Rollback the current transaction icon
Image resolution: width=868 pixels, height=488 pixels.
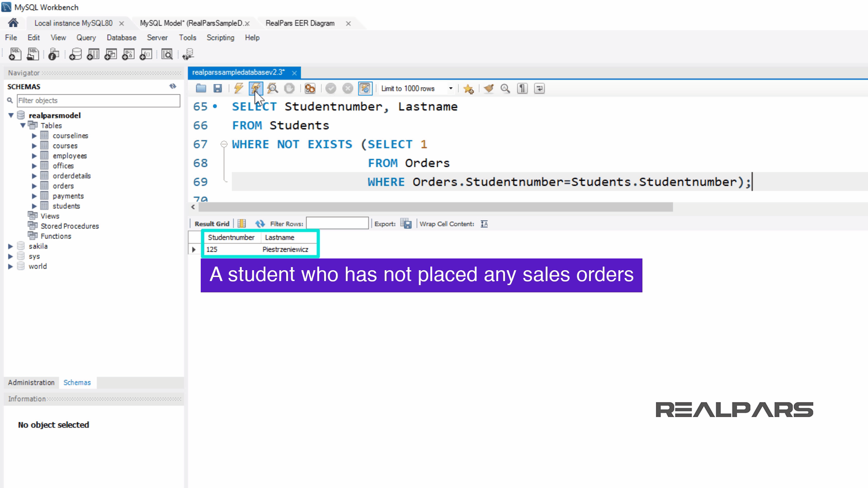tap(348, 89)
